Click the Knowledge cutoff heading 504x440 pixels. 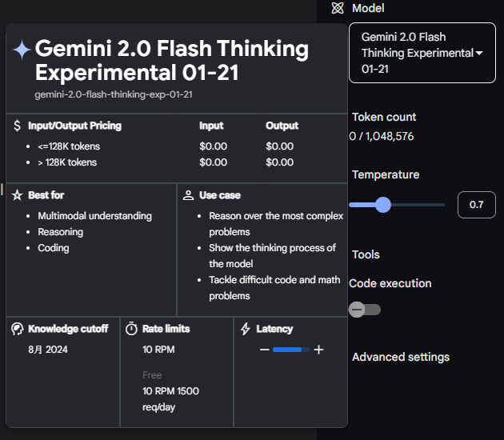[68, 329]
